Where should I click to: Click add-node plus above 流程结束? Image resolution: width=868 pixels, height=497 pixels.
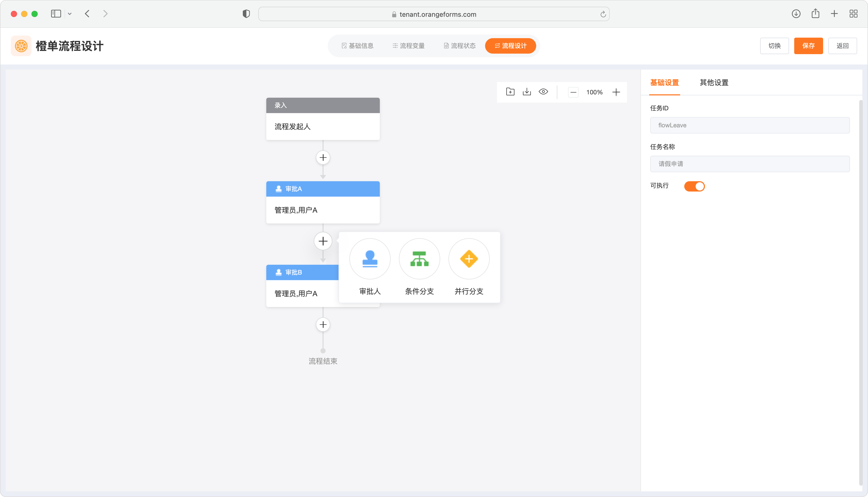[323, 325]
